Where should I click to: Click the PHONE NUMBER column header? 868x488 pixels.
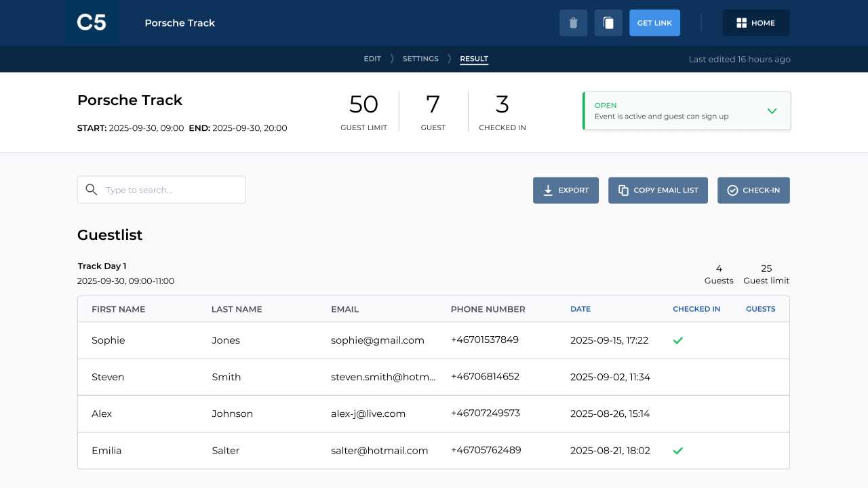click(x=488, y=309)
